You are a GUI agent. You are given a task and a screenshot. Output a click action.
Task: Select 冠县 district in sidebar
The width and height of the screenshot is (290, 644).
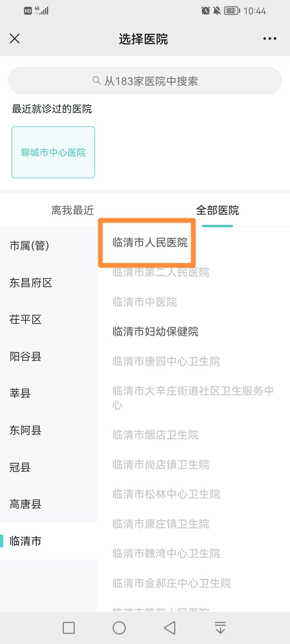[20, 467]
